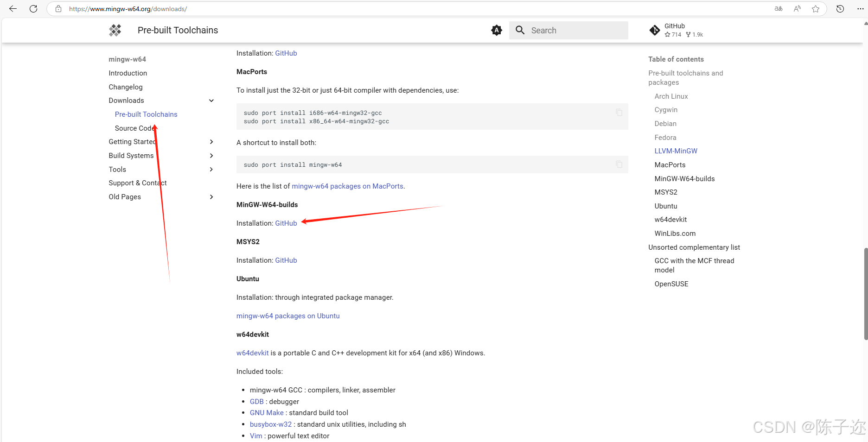Open mingw-w64 packages on Ubuntu link
The image size is (868, 442).
[x=288, y=316]
